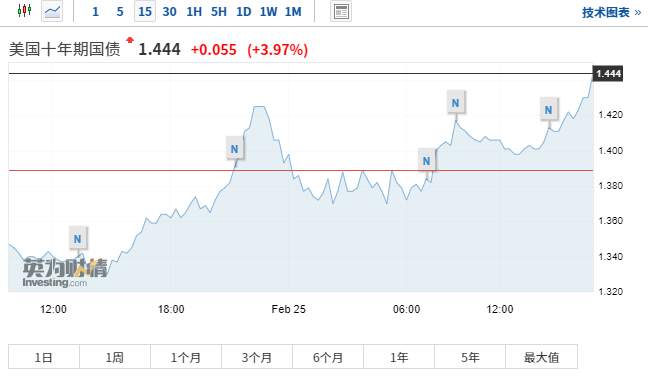
Task: Select the 1个月 range tab
Action: [x=186, y=357]
